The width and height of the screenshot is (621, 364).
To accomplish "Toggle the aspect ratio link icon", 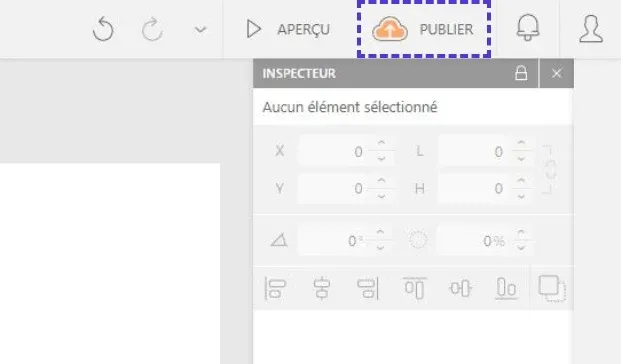I will pos(549,170).
